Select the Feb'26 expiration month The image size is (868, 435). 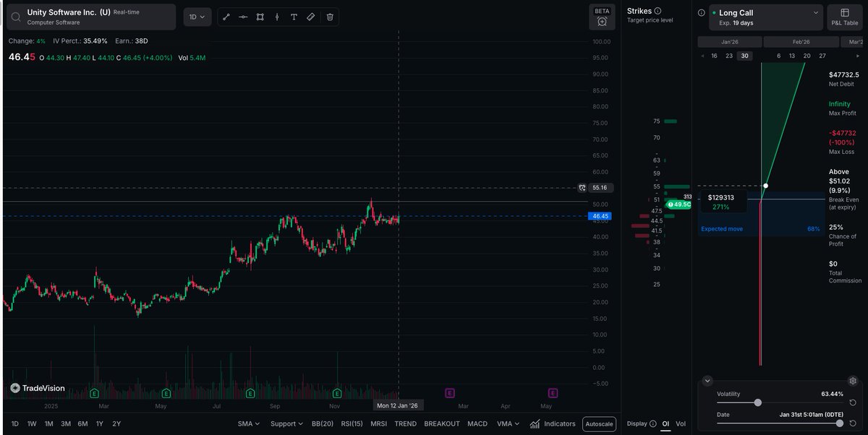[800, 43]
